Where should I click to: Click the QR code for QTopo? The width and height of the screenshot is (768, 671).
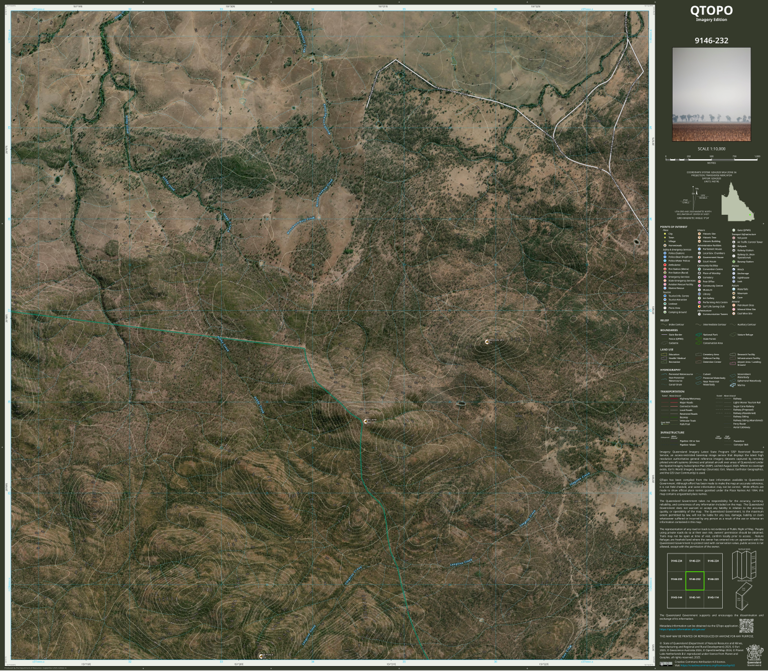pyautogui.click(x=746, y=626)
